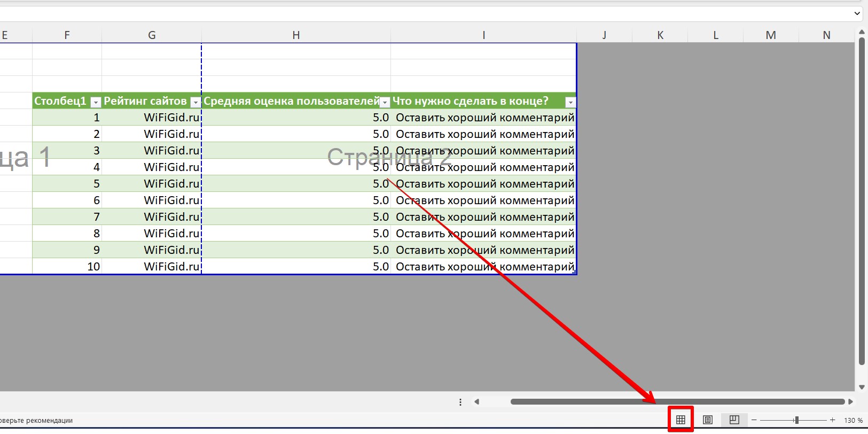Expand the formula bar chevron
The image size is (868, 434).
point(857,13)
